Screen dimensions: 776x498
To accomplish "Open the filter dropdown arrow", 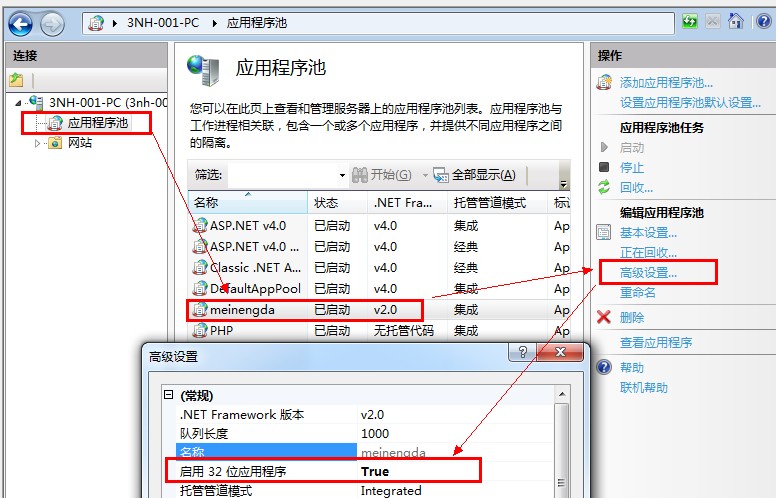I will click(x=342, y=175).
